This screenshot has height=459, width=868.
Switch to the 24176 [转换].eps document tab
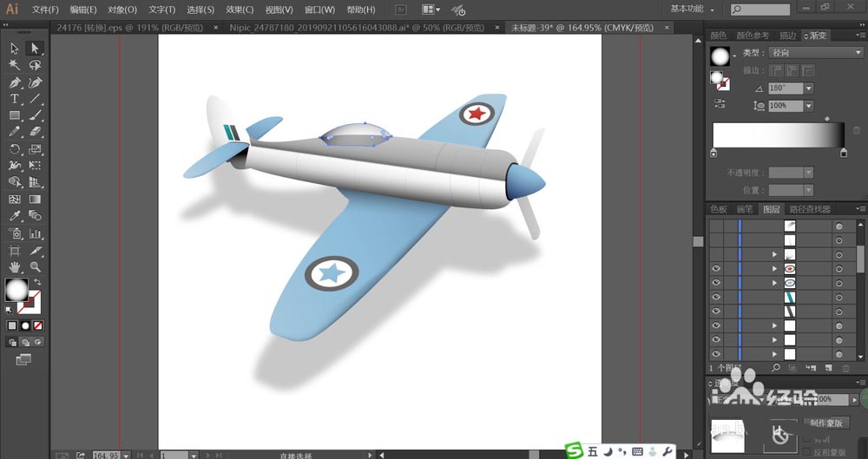[129, 28]
